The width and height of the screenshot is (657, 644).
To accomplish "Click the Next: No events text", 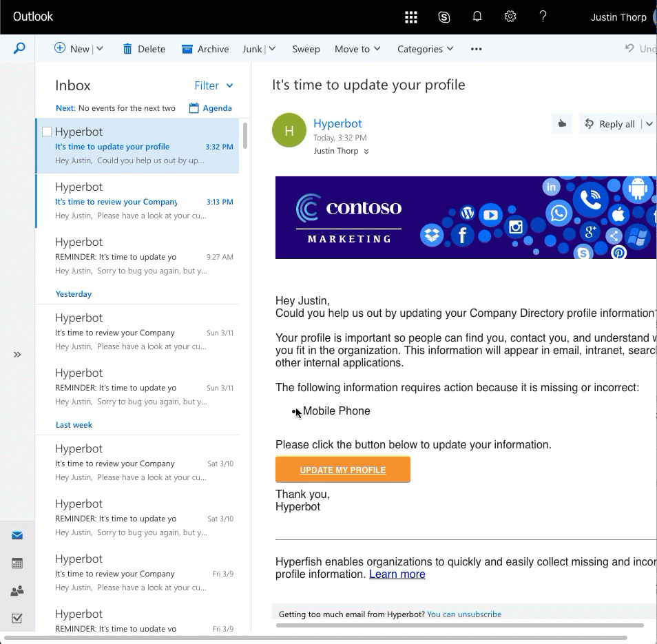I will coord(115,108).
